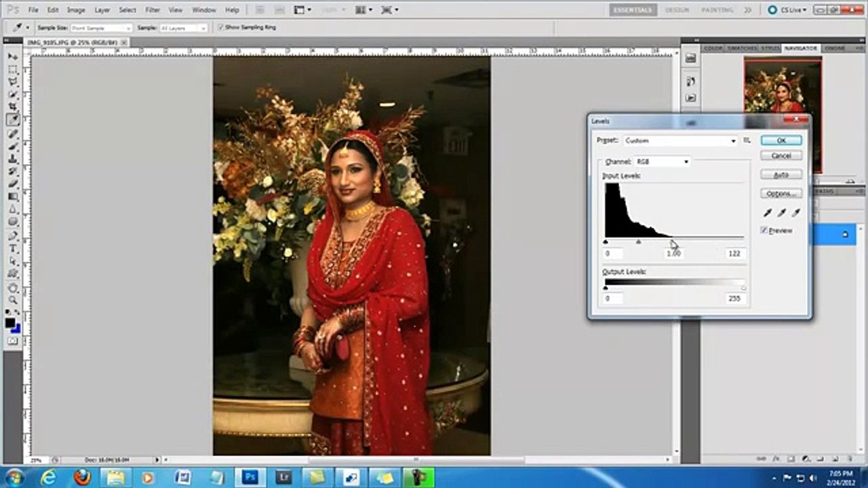
Task: Open the Screen Mode dropdown
Action: pos(390,10)
